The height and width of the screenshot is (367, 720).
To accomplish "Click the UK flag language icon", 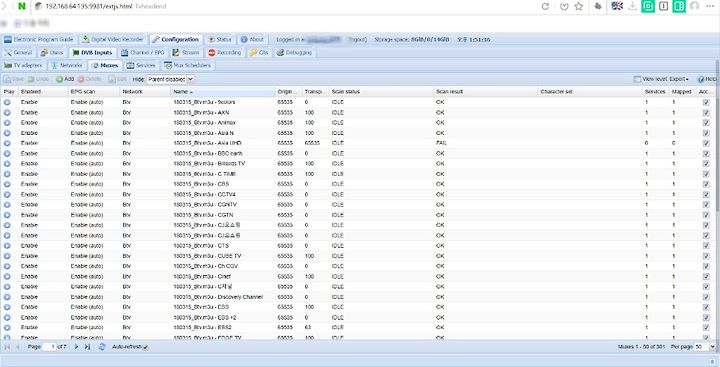I will coord(617,6).
